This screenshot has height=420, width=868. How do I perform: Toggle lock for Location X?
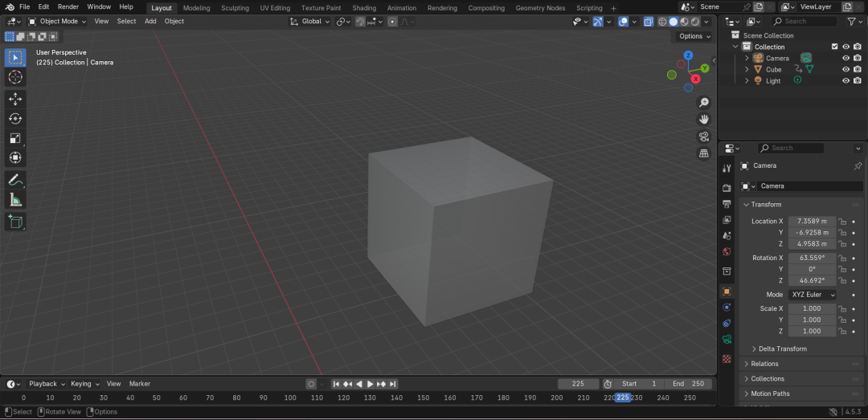pyautogui.click(x=842, y=222)
